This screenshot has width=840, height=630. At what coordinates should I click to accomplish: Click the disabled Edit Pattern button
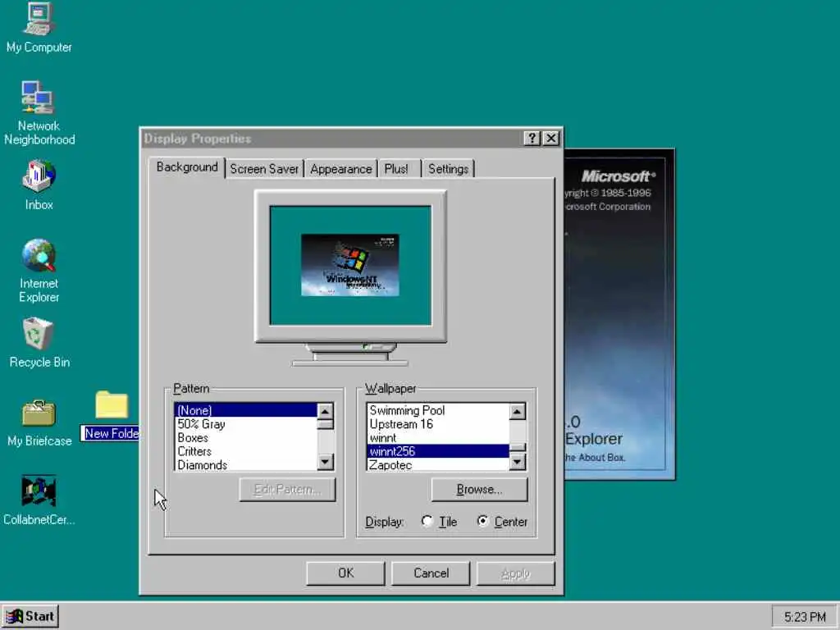pyautogui.click(x=287, y=490)
